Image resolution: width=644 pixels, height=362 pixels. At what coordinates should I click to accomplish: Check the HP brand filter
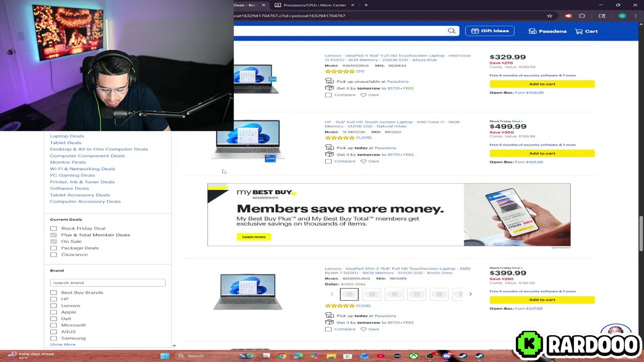click(x=53, y=299)
